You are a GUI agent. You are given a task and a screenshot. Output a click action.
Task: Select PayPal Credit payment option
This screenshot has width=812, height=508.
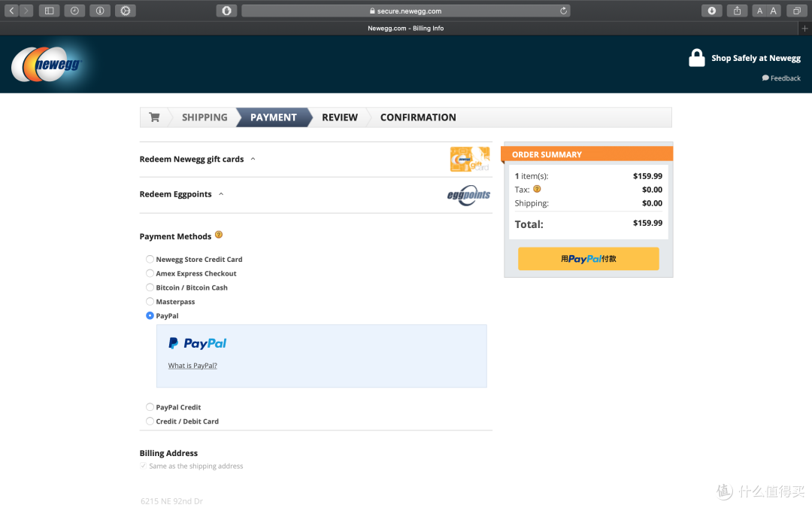pyautogui.click(x=150, y=407)
